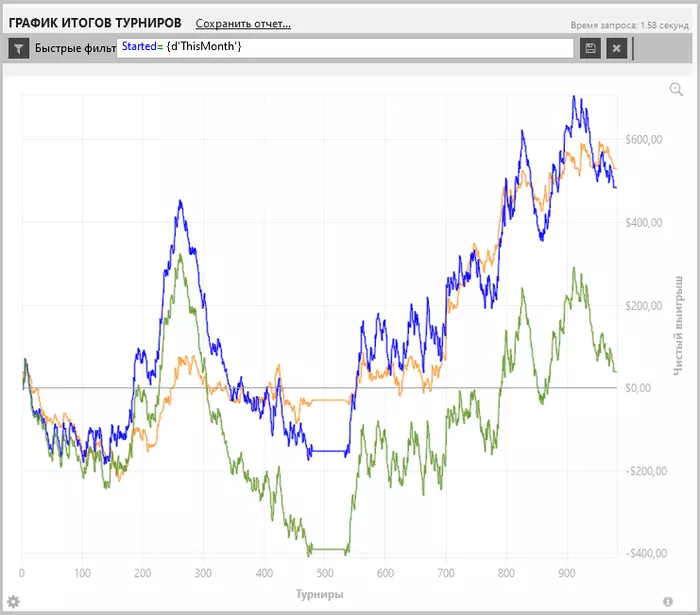The width and height of the screenshot is (700, 615).
Task: Click the Started= filter input field
Action: click(x=345, y=48)
